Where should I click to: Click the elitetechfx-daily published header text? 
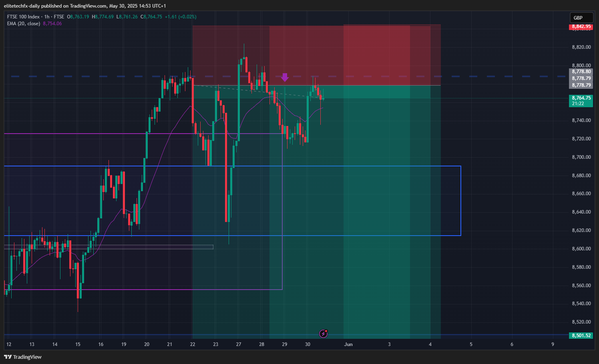[x=85, y=6]
